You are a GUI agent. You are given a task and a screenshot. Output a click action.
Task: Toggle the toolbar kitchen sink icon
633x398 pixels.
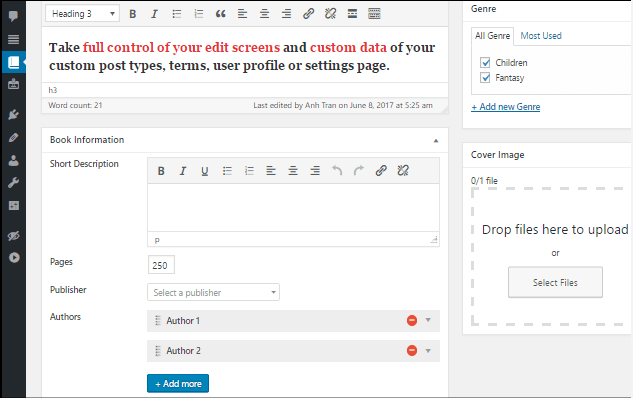374,14
